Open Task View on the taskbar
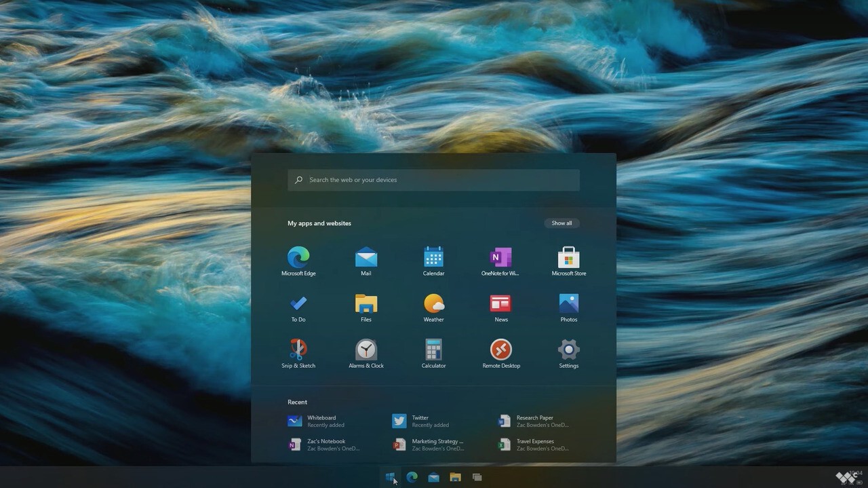 [477, 477]
